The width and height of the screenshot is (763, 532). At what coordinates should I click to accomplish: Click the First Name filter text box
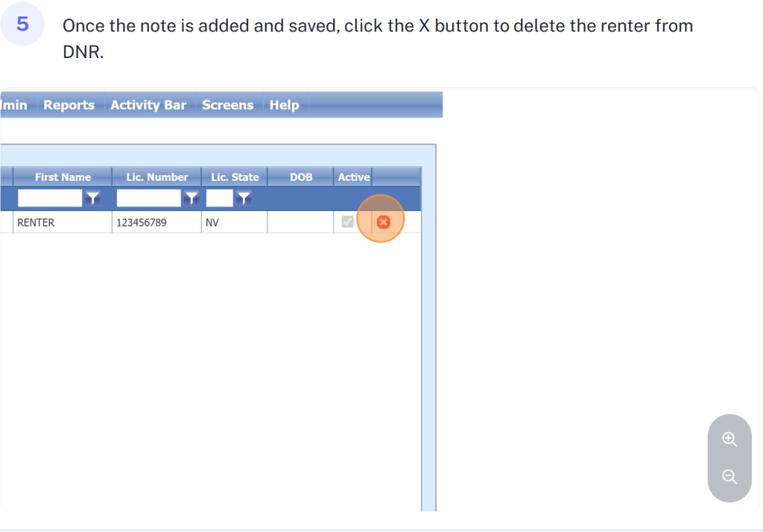pos(50,198)
